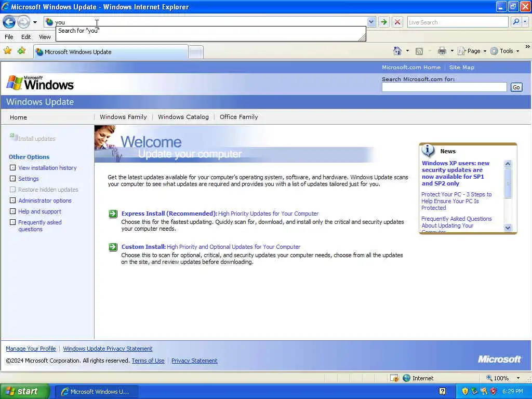This screenshot has width=532, height=399.
Task: Click the Express Install green arrow icon
Action: click(113, 214)
